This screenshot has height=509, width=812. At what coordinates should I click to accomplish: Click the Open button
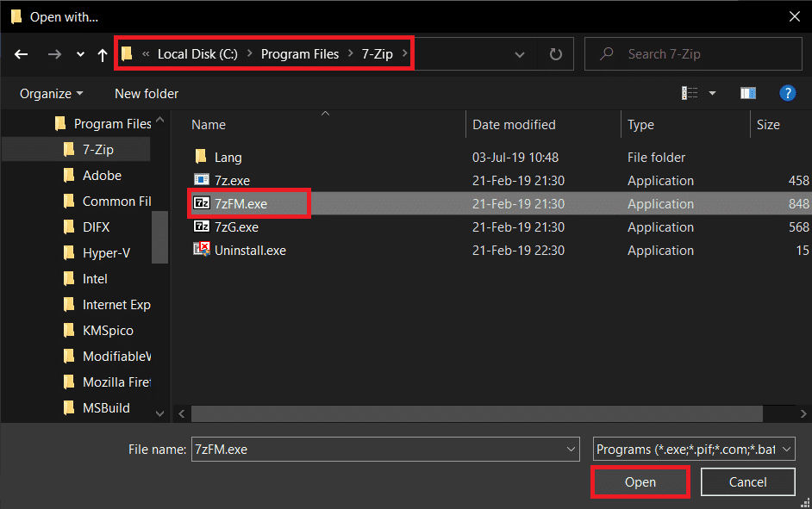[x=640, y=481]
